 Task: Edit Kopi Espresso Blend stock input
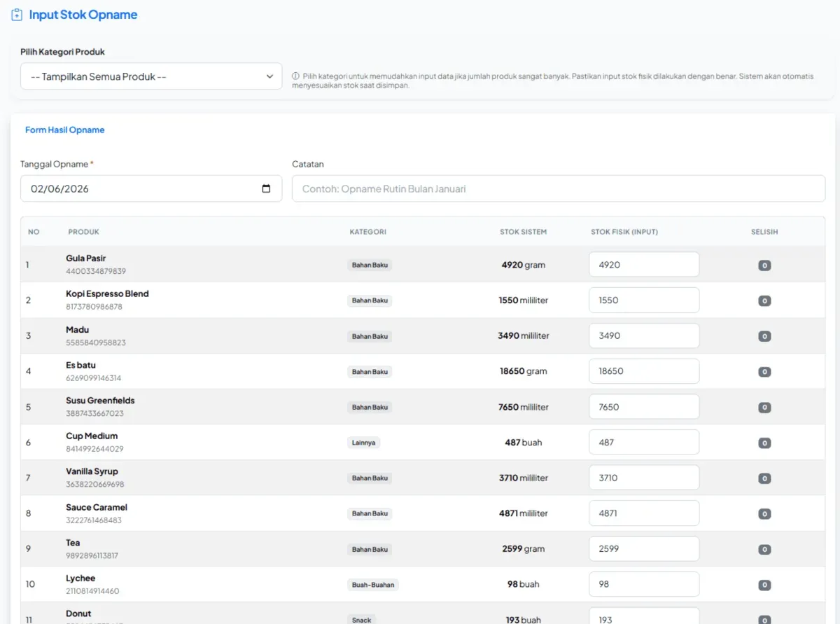coord(643,300)
